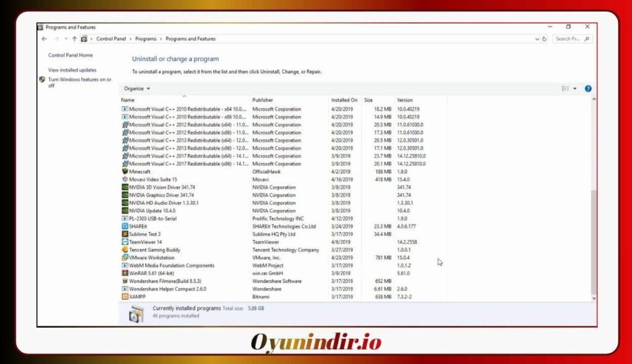
Task: Click the NVIDIA 3D Vision Driver icon
Action: (x=125, y=187)
